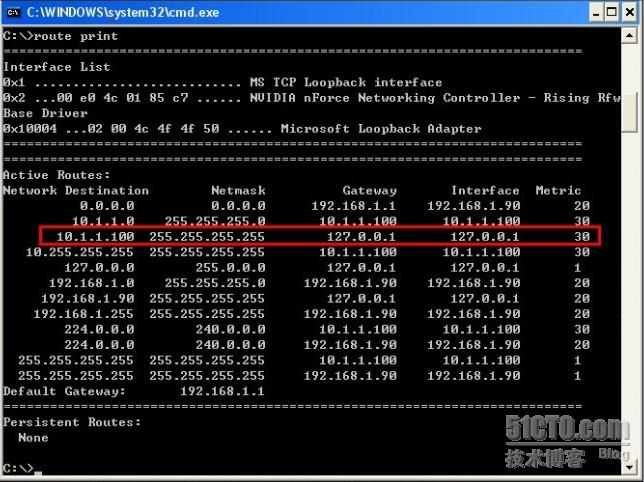This screenshot has width=644, height=482.
Task: Minimize the cmd.exe window
Action: tap(596, 12)
